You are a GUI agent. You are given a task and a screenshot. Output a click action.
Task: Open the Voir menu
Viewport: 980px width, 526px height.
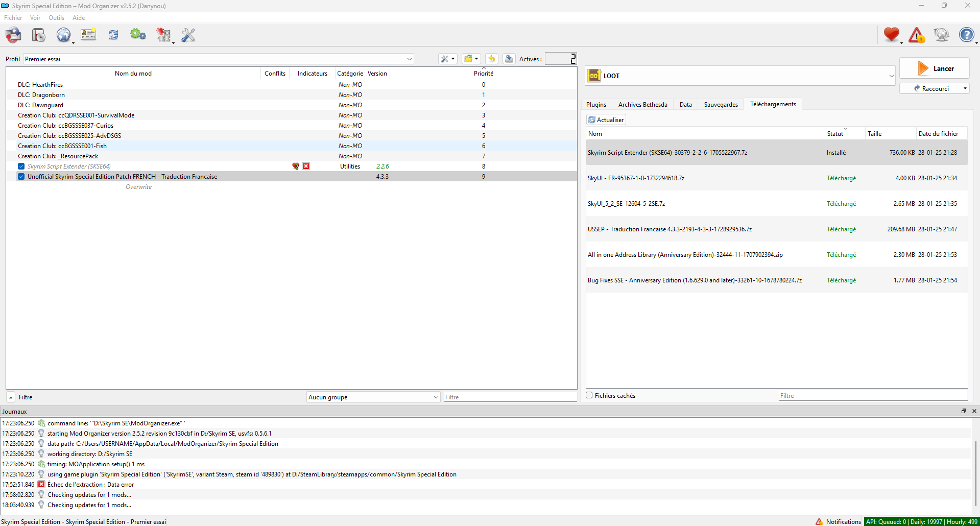35,17
